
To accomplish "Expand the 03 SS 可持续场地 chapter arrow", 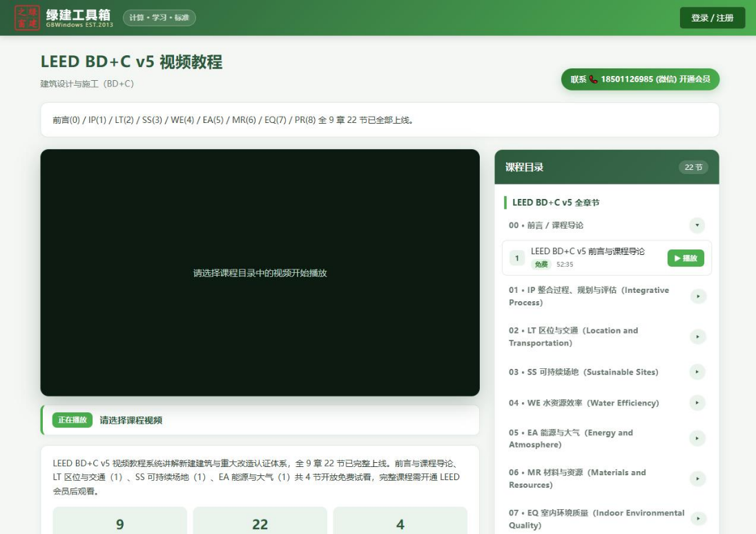I will (697, 372).
